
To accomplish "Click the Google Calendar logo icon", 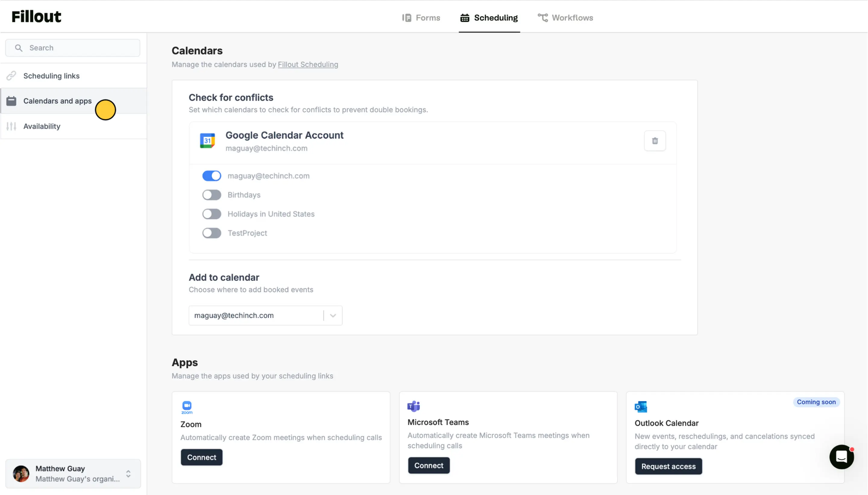I will [x=207, y=141].
